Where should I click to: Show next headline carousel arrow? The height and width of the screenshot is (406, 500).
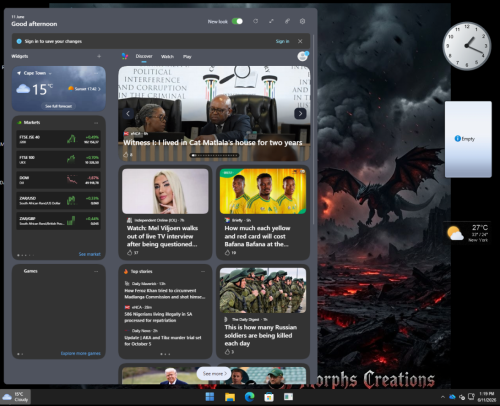click(x=300, y=114)
